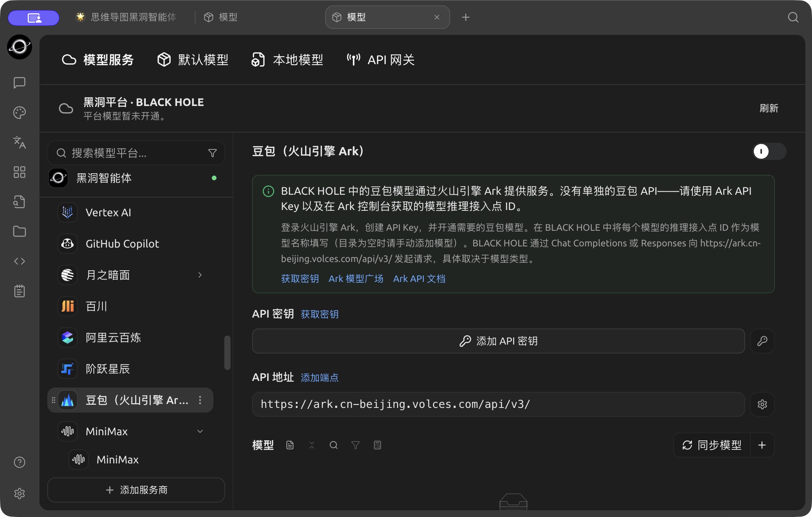Click the key icon beside API key field
Screen dimensions: 812x517
coord(762,341)
